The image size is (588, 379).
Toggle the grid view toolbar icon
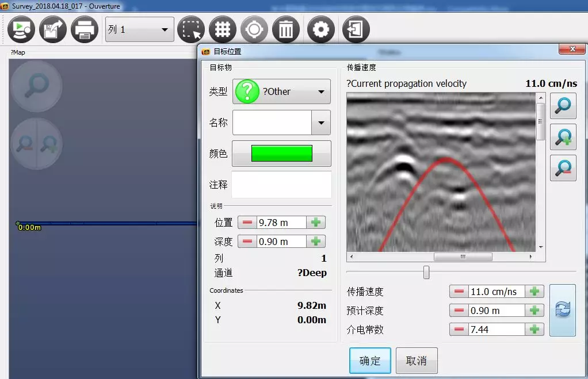pyautogui.click(x=223, y=29)
